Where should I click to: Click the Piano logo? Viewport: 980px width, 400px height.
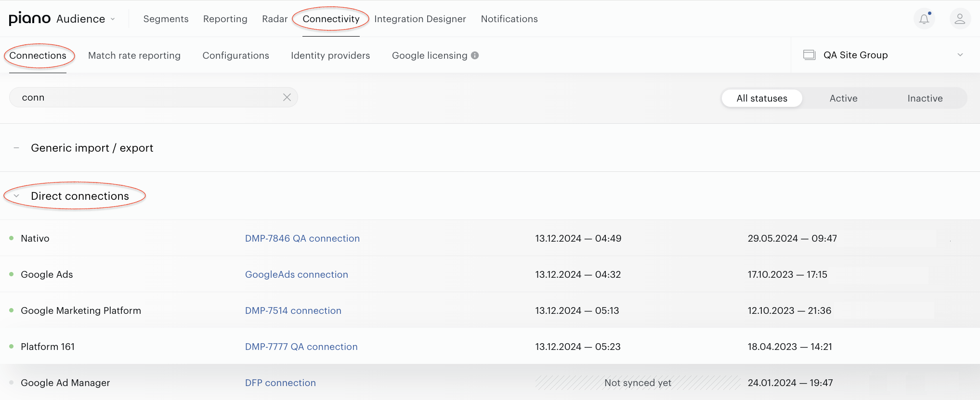[29, 18]
